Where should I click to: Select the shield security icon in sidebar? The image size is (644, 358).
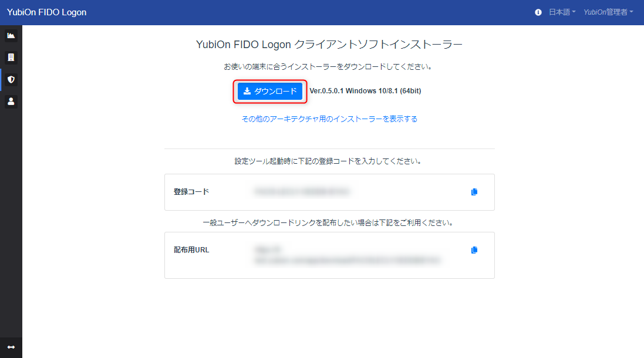(x=11, y=80)
